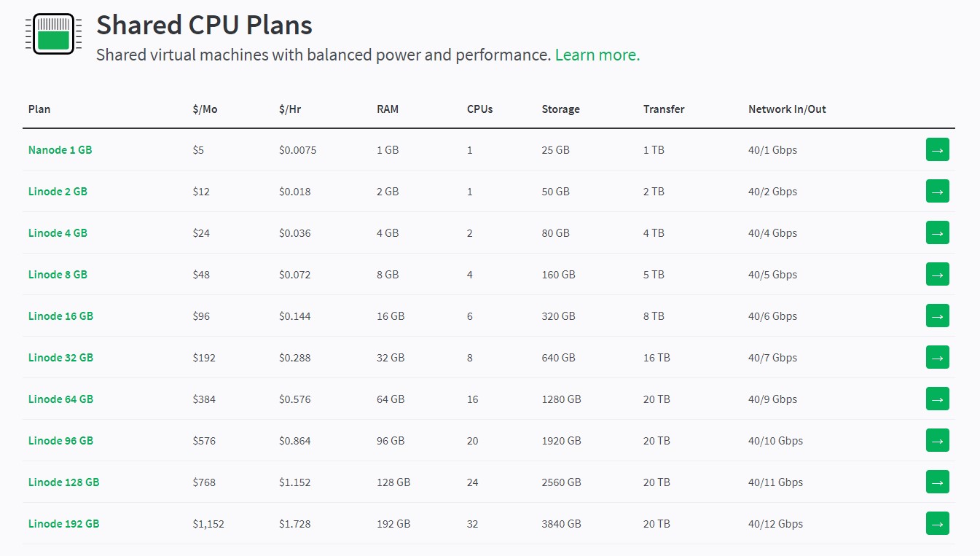Viewport: 980px width, 556px height.
Task: Click the arrow icon for Linode 2 GB
Action: coord(937,191)
